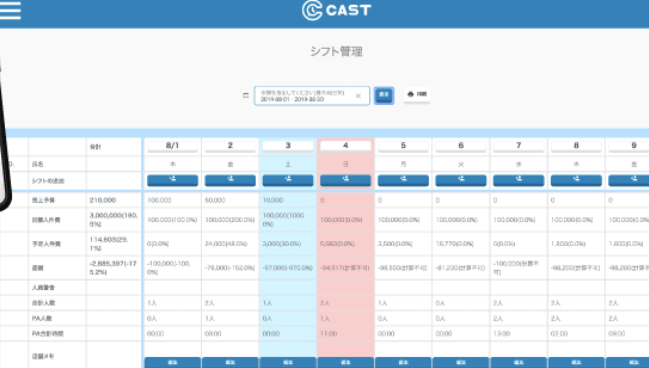Clear the date range with the X
The height and width of the screenshot is (368, 649).
click(x=358, y=96)
